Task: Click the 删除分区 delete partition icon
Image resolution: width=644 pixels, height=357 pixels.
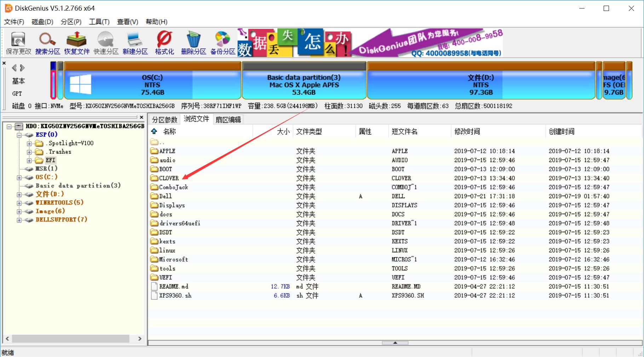Action: [x=193, y=42]
